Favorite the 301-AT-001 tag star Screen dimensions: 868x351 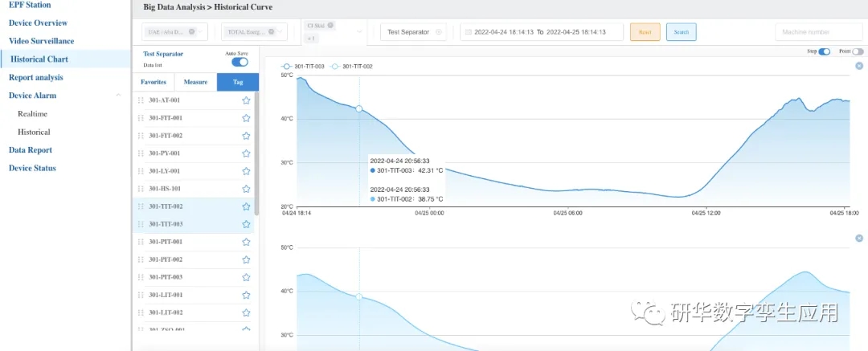click(246, 100)
